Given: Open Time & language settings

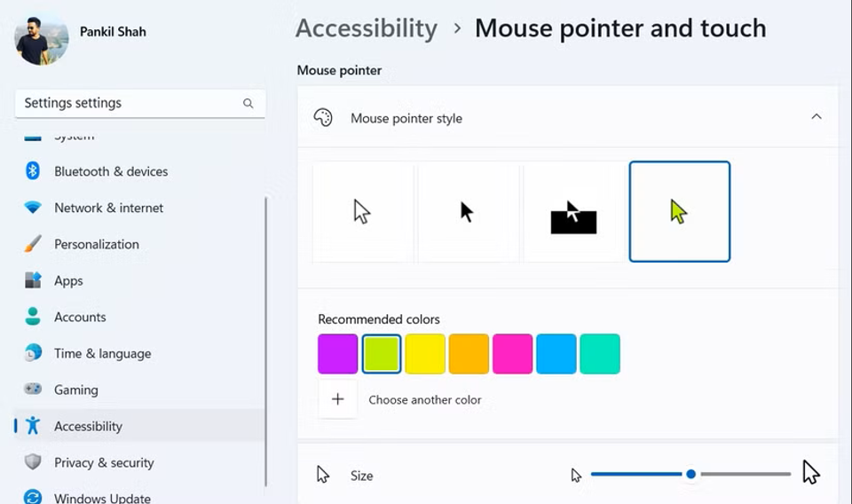Looking at the screenshot, I should (102, 353).
